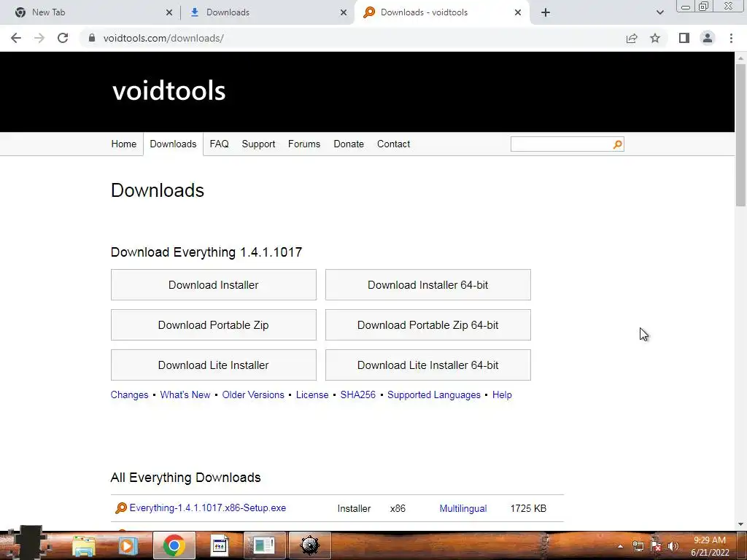
Task: Click the network tray icon
Action: pos(638,546)
